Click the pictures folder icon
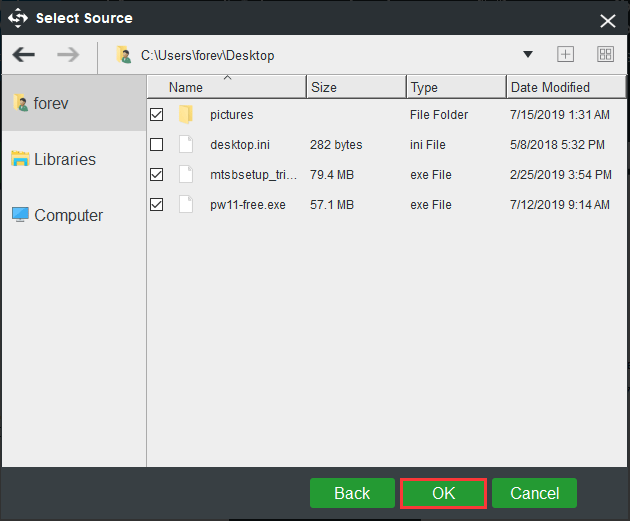Image resolution: width=630 pixels, height=521 pixels. pyautogui.click(x=186, y=115)
